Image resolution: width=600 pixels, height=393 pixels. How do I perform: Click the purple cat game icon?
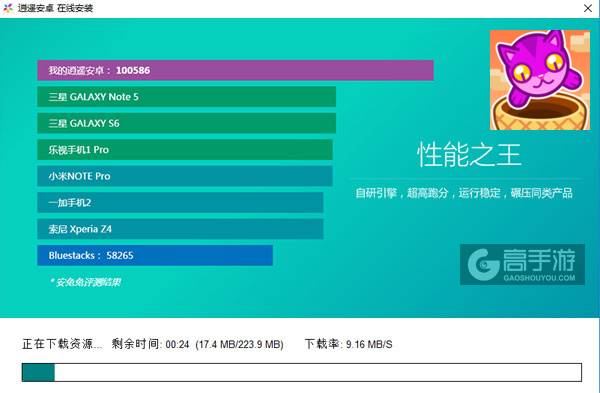[x=540, y=80]
